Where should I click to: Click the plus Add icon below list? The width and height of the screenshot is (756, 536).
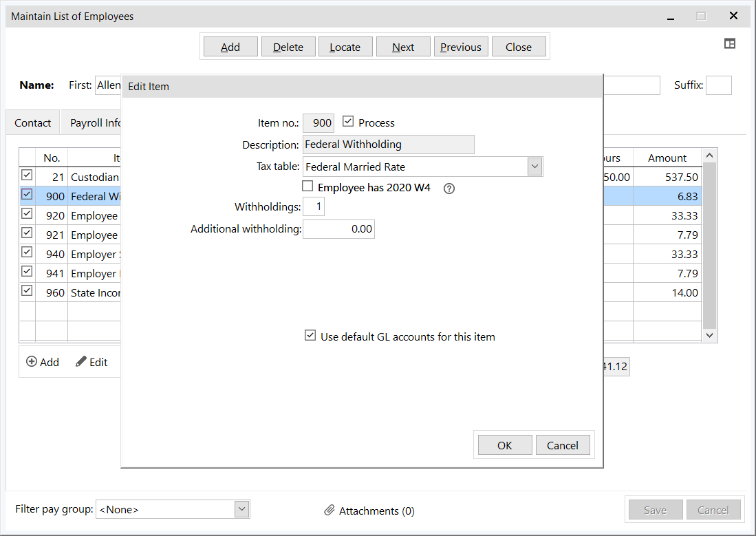[32, 362]
